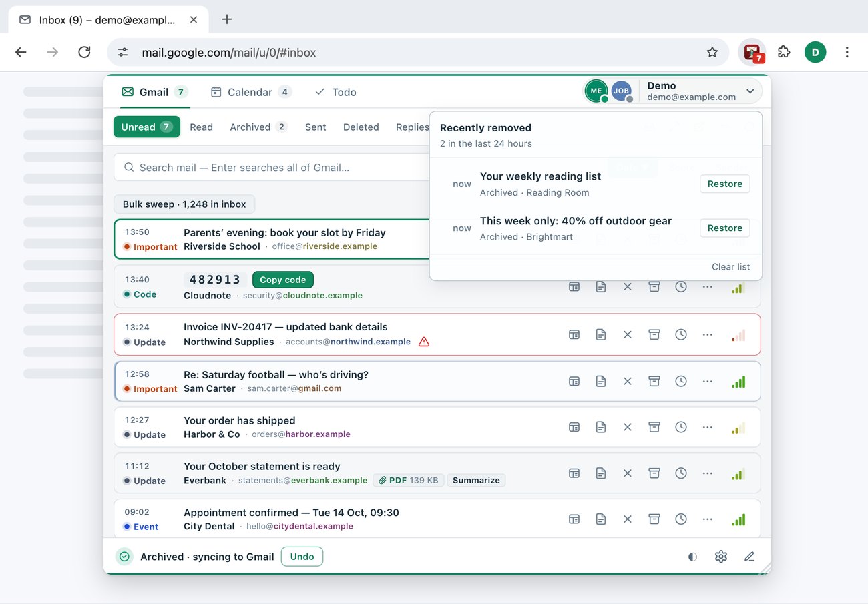This screenshot has height=604, width=868.
Task: Open Chrome's three-dot menu
Action: 847,52
